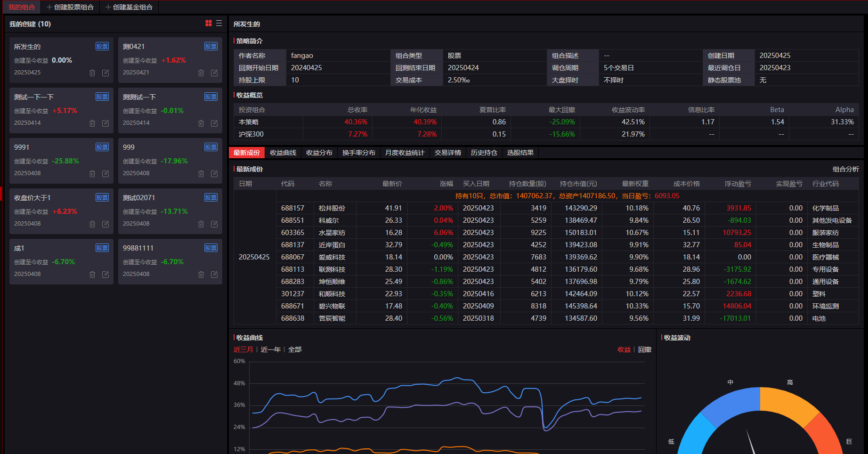This screenshot has height=454, width=868.
Task: Delete the 所发生的 portfolio
Action: coord(92,73)
